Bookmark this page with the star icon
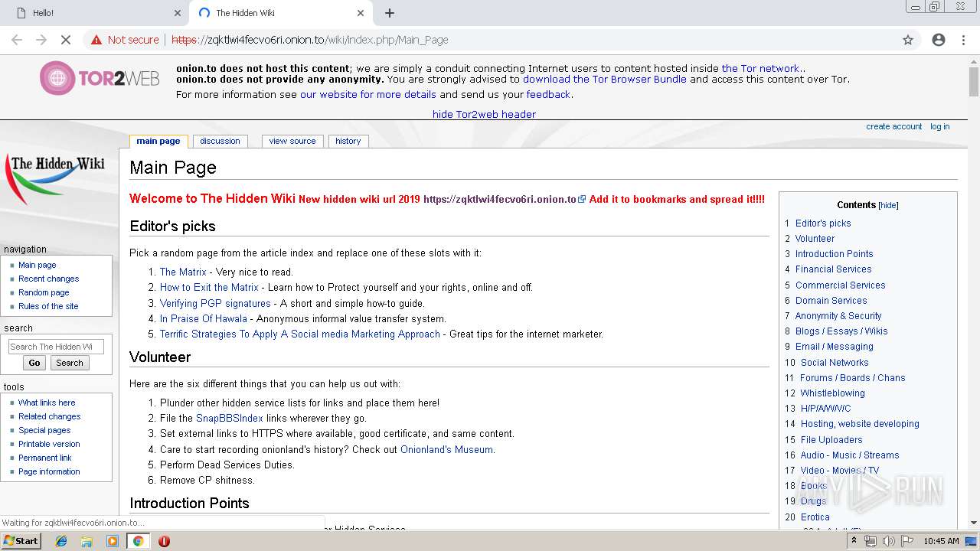The height and width of the screenshot is (551, 980). [908, 40]
